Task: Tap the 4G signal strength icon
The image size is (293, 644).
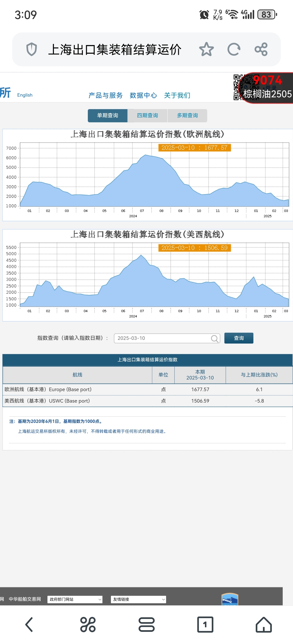Action: tap(247, 15)
